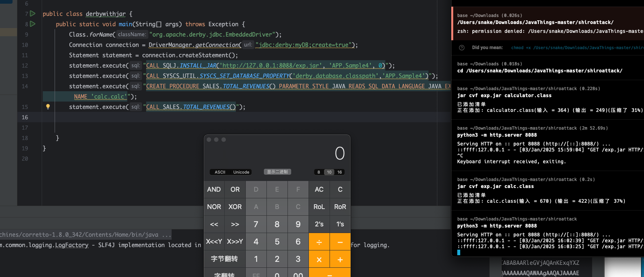Viewport: 644px width, 277px height.
Task: Click the RoL rotate-left key
Action: 319,207
